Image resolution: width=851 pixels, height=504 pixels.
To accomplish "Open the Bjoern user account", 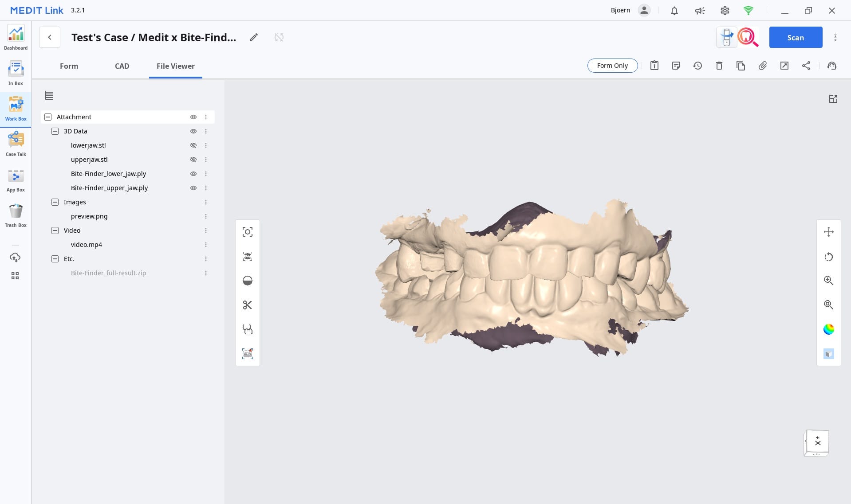I will [x=630, y=10].
